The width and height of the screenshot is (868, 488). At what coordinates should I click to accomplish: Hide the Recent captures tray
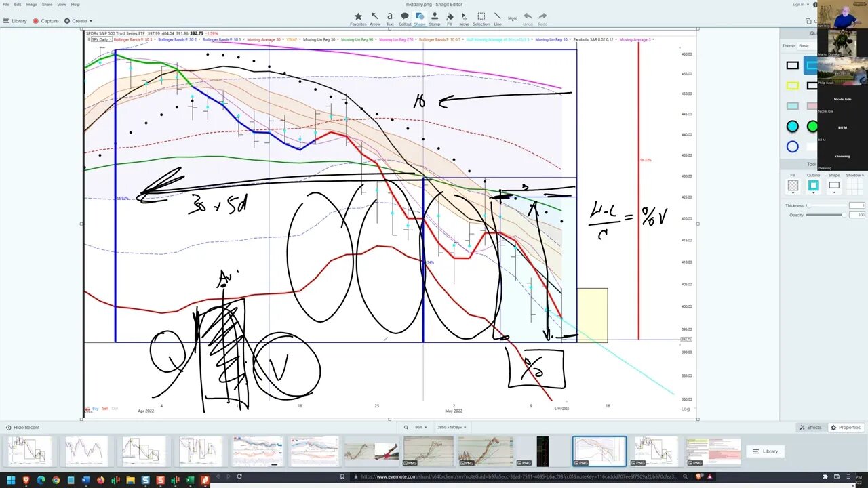(22, 428)
